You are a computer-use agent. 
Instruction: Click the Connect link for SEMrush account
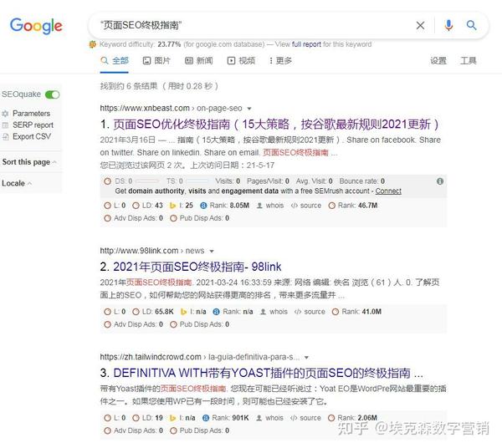click(388, 191)
